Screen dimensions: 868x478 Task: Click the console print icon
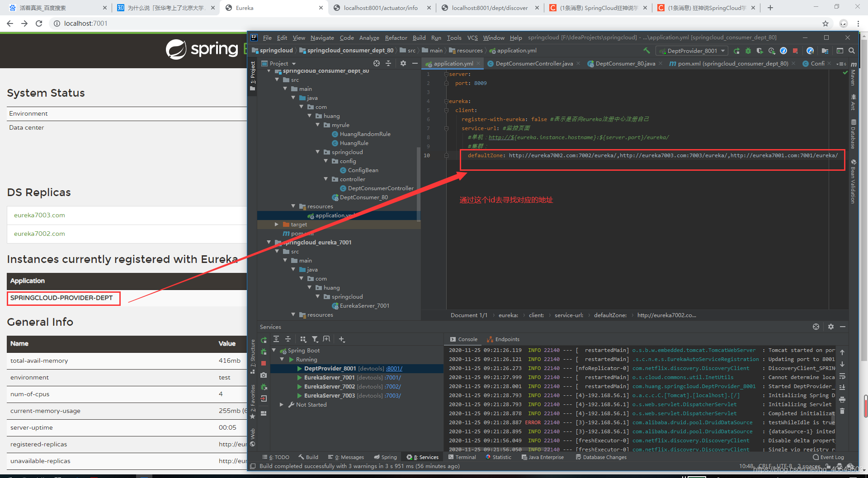842,399
